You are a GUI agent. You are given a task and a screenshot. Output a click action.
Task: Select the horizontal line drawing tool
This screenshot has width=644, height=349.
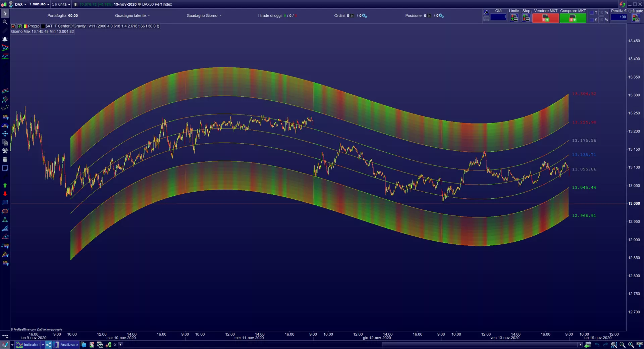click(x=5, y=56)
